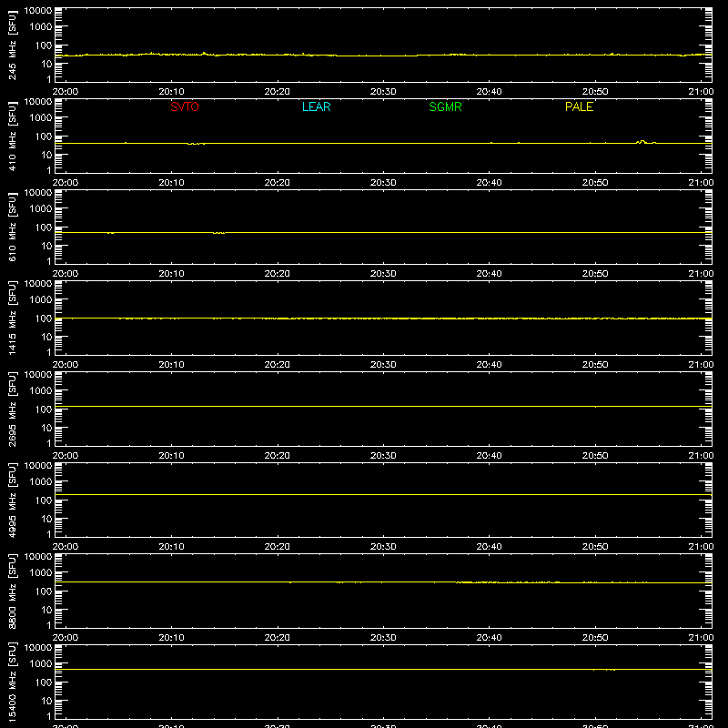Select the 1415 MHz [SFU] axis title

[13, 318]
